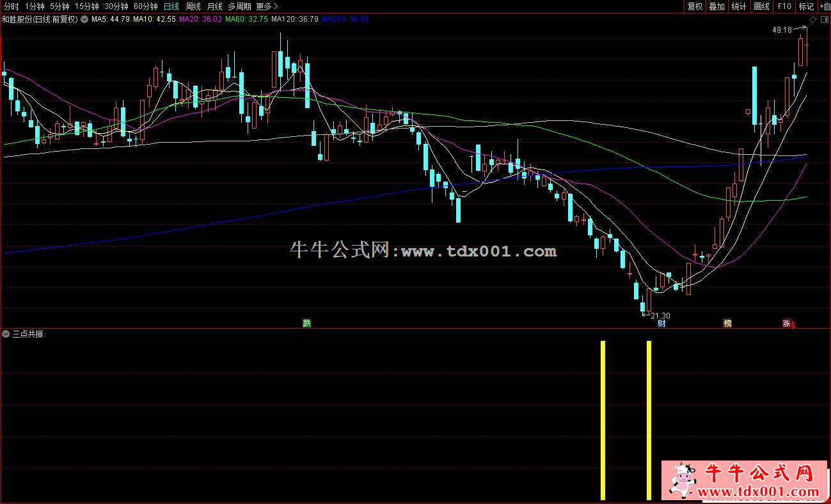This screenshot has height=504, width=831.
Task: Click the 49.18 high price label
Action: coord(782,29)
